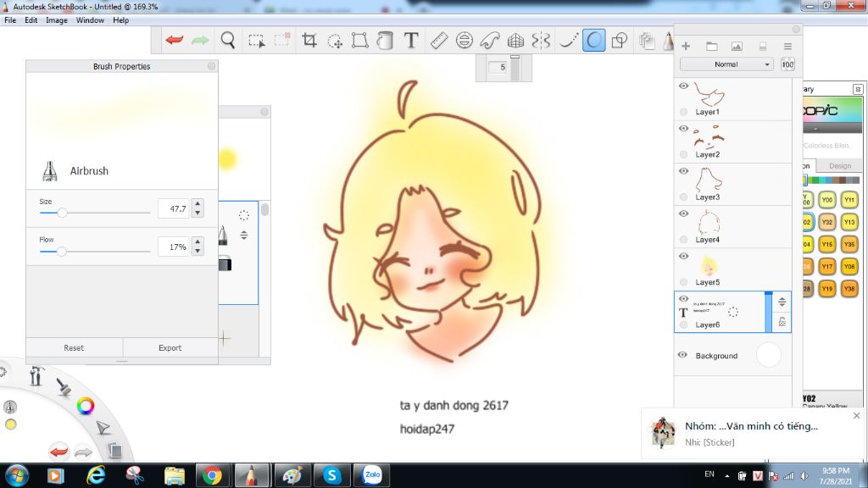Select the Crop tool
868x488 pixels.
point(309,40)
